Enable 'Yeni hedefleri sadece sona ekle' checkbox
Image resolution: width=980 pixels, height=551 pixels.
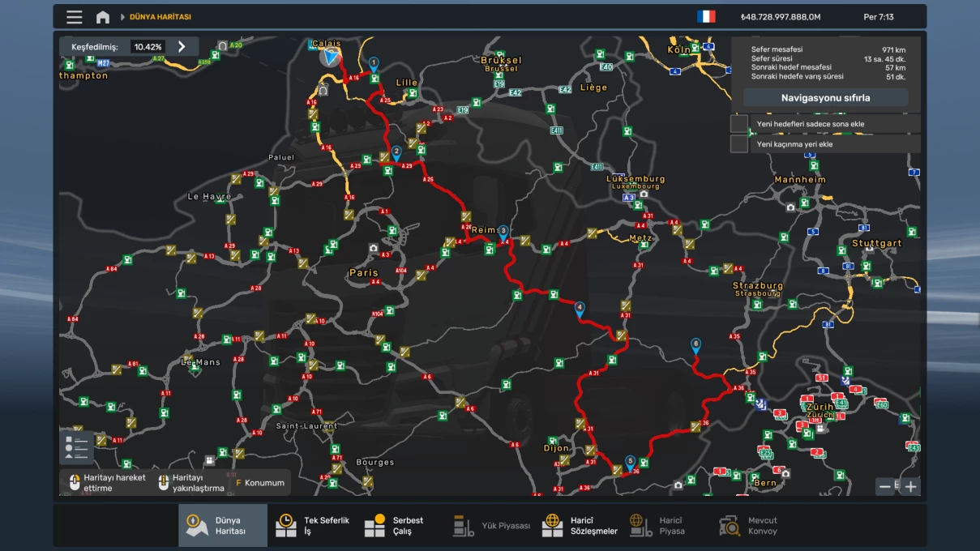[x=738, y=124]
